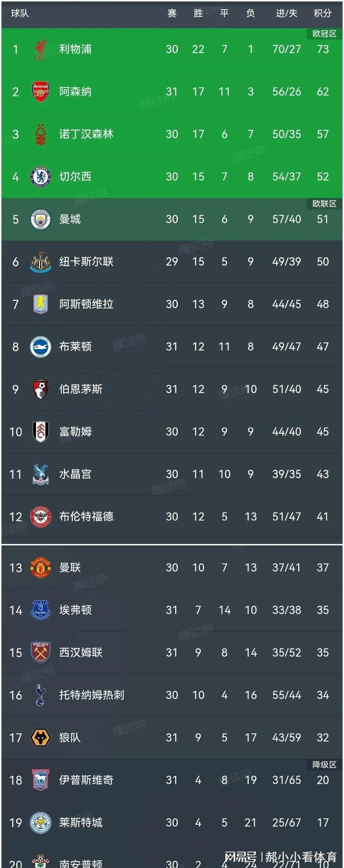Click the Chelsea club badge

(40, 177)
